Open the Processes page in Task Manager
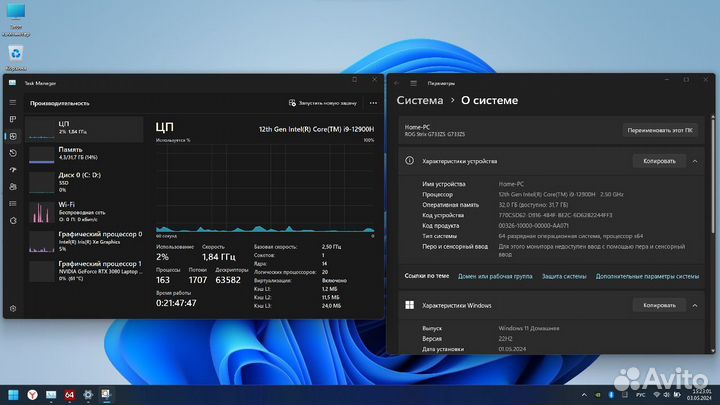Viewport: 720px width, 405px height. (x=13, y=119)
